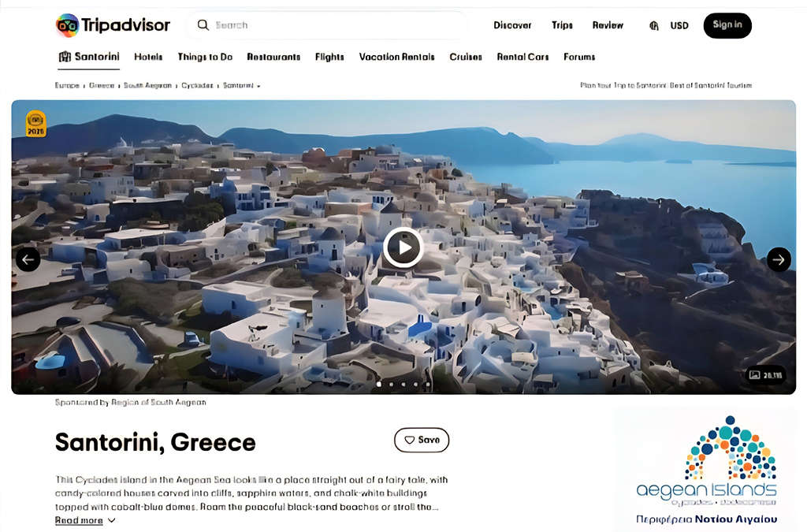Open the Aegean Islands sponsor logo
Image resolution: width=807 pixels, height=532 pixels.
706,469
